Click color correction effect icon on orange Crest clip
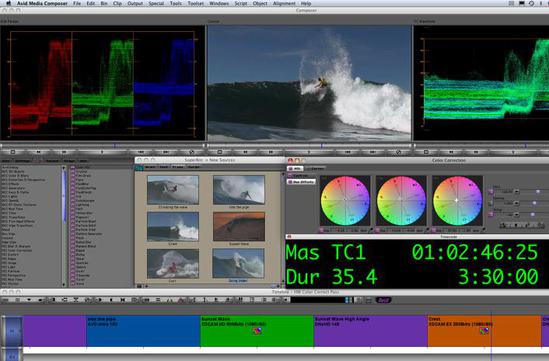549x361 pixels. point(485,330)
